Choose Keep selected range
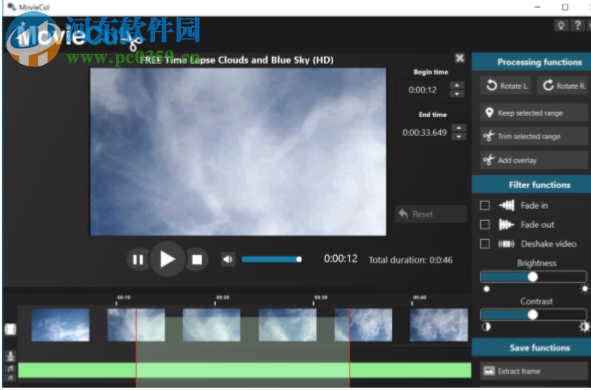 coord(534,113)
